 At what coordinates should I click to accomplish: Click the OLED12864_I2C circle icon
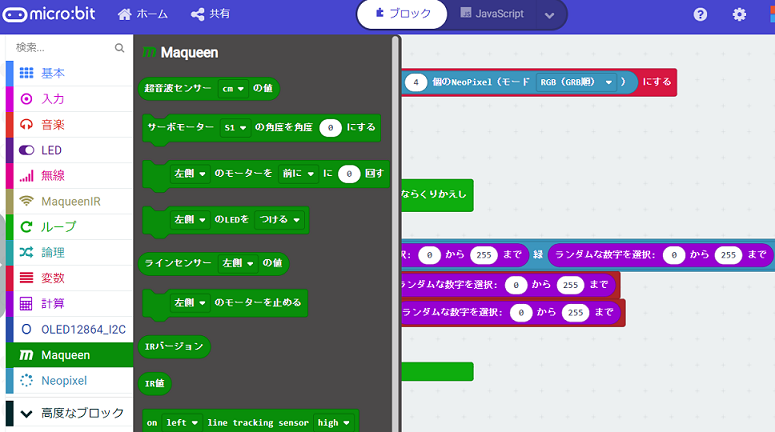pos(26,329)
